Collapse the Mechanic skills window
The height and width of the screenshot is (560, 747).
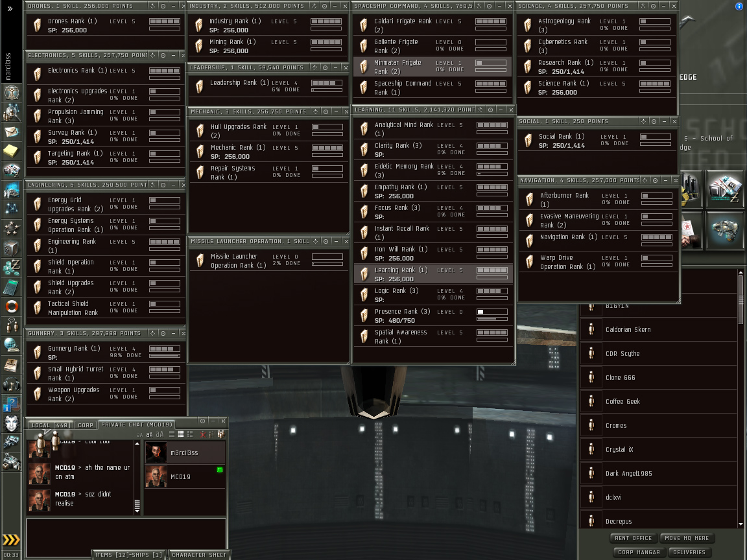337,112
